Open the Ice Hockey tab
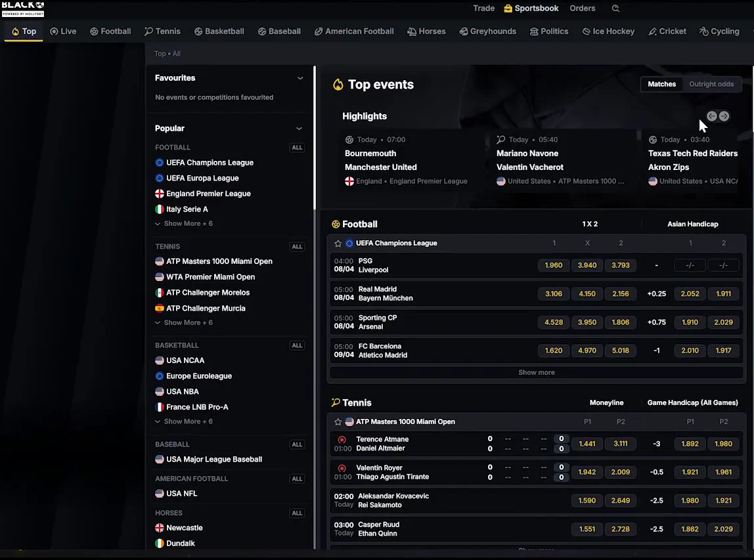Viewport: 754px width, 560px height. (608, 32)
